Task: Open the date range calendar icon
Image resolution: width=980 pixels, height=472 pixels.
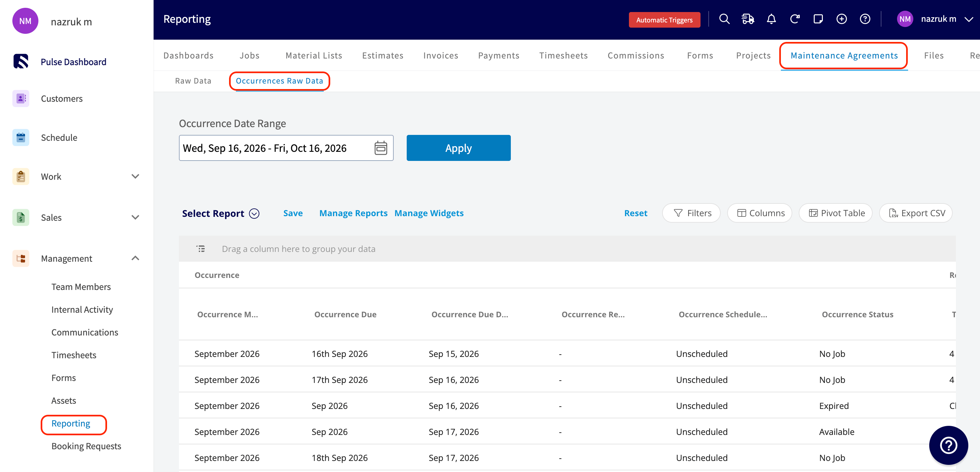Action: pos(381,148)
